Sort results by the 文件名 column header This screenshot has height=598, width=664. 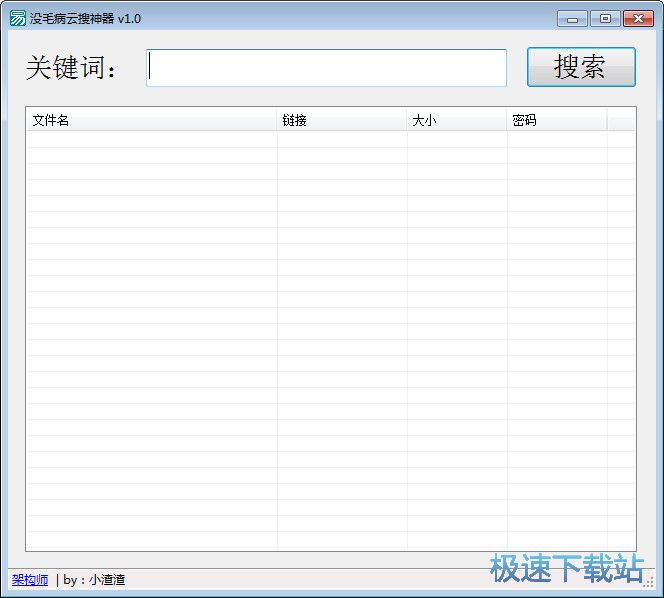click(x=150, y=120)
